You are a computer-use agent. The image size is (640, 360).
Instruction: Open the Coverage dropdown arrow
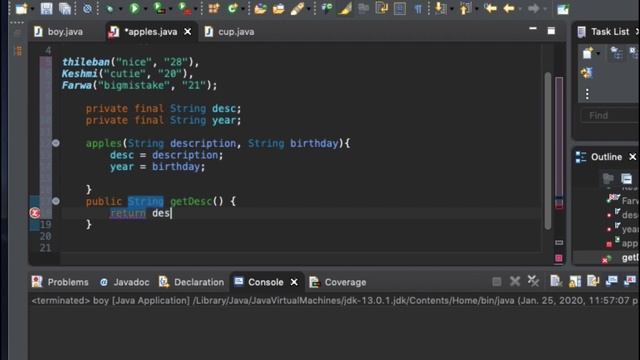pyautogui.click(x=171, y=9)
